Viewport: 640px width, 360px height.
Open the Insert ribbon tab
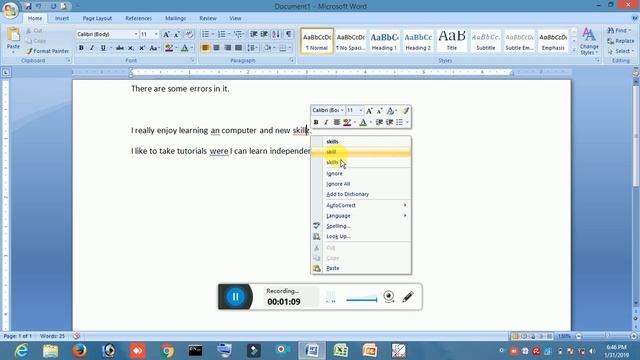pyautogui.click(x=62, y=18)
